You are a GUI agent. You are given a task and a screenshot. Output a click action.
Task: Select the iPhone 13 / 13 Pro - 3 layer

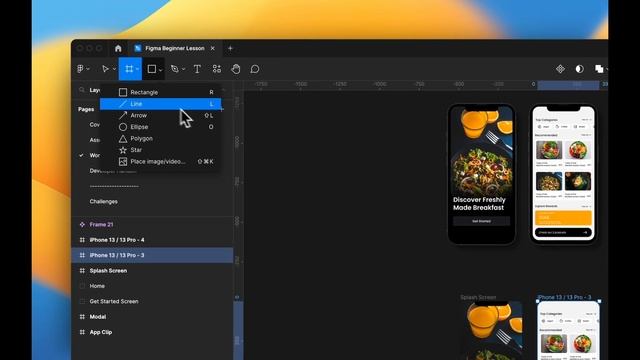click(152, 255)
